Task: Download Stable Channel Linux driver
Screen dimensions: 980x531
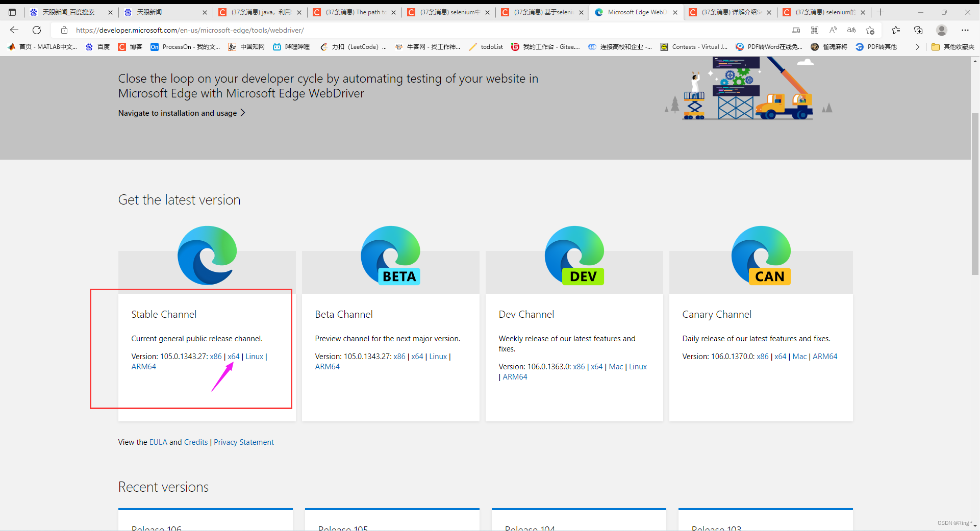Action: [255, 357]
